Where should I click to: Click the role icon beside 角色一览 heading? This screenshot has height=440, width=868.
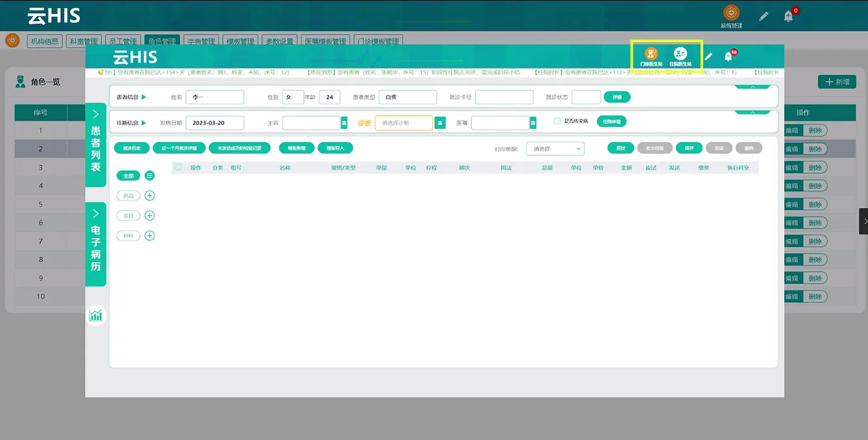point(20,81)
